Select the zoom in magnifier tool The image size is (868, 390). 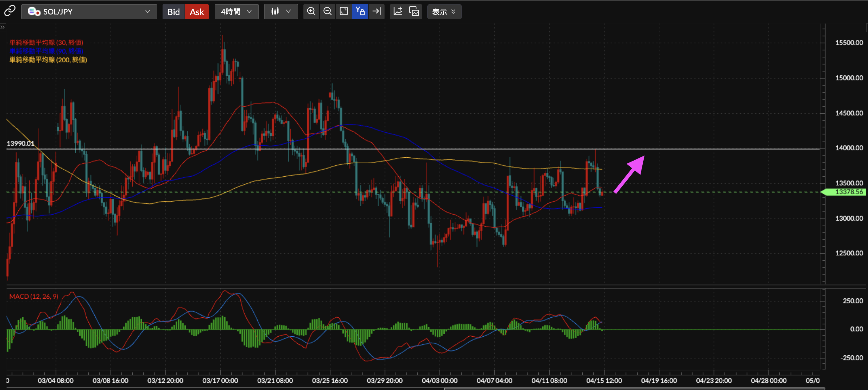[x=311, y=11]
